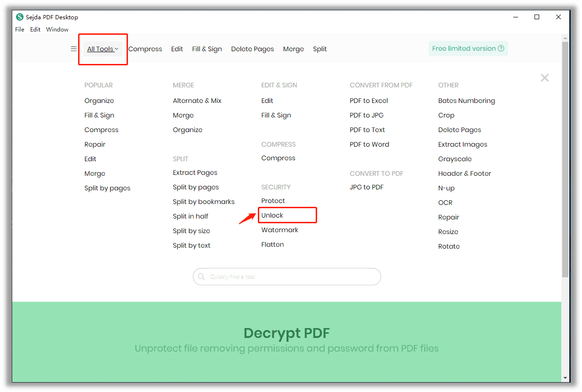Open the Watermark tool

tap(280, 230)
